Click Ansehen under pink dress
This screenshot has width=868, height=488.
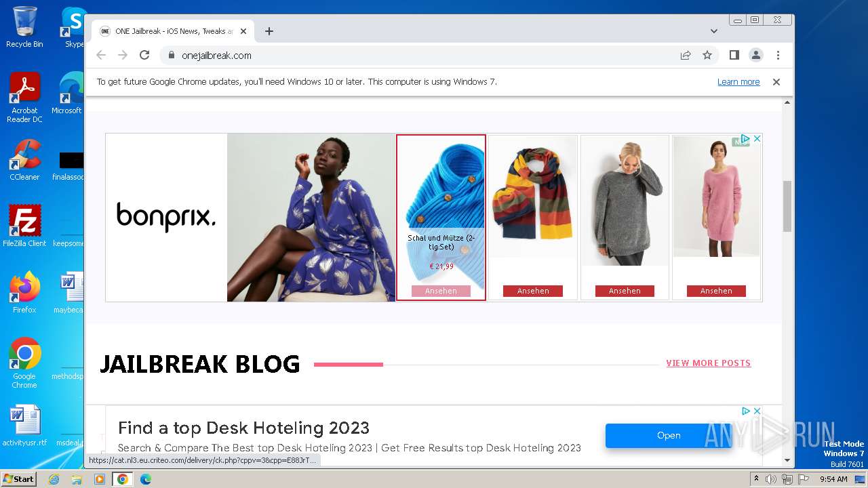coord(716,291)
